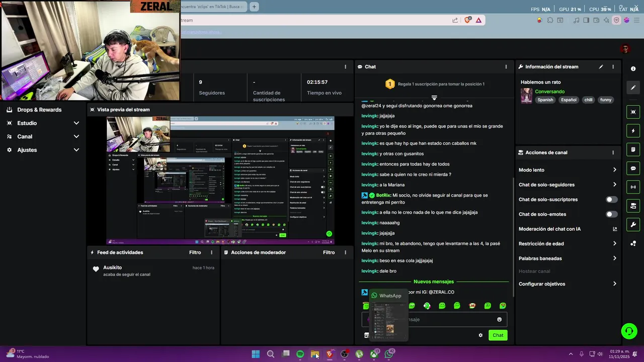Screen dimensions: 644x362
Task: Open Chat de solo-seguidores options arrow
Action: (x=614, y=185)
